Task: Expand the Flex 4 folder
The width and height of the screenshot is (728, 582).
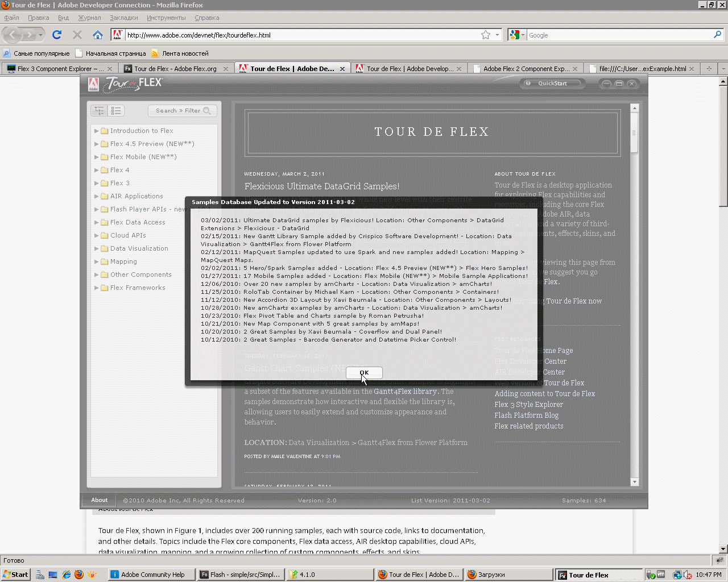Action: 97,170
